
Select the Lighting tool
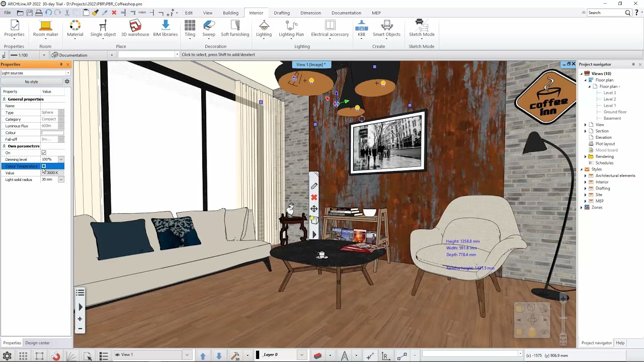pos(264,29)
